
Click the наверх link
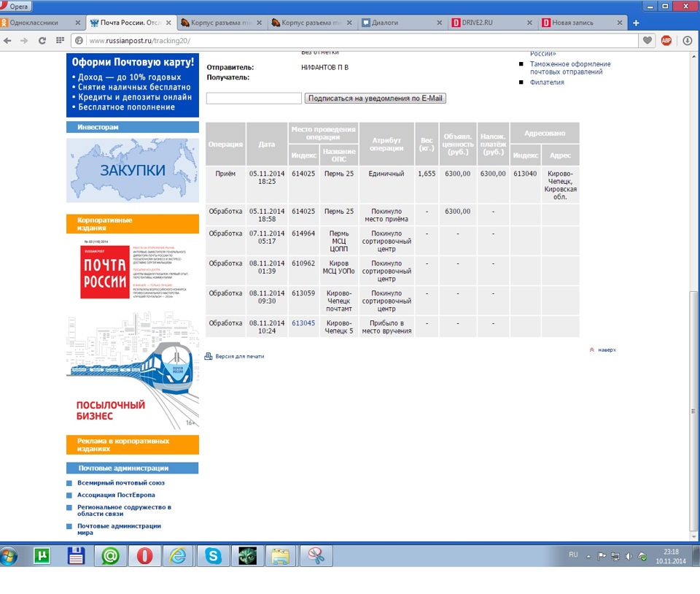click(x=607, y=350)
